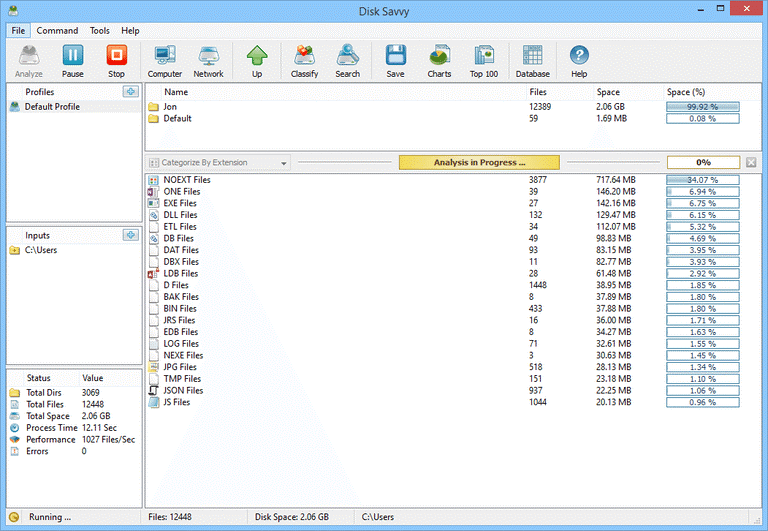Click the Performance status row
The width and height of the screenshot is (768, 531).
click(x=74, y=439)
